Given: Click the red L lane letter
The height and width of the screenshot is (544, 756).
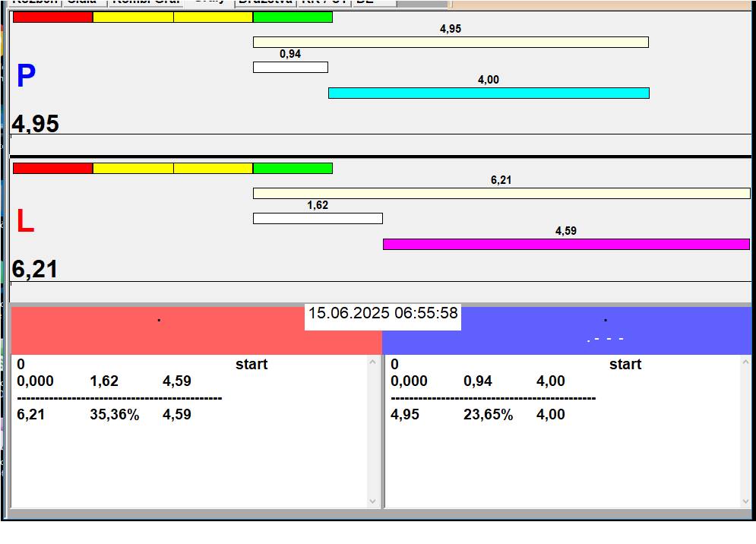Looking at the screenshot, I should (25, 221).
